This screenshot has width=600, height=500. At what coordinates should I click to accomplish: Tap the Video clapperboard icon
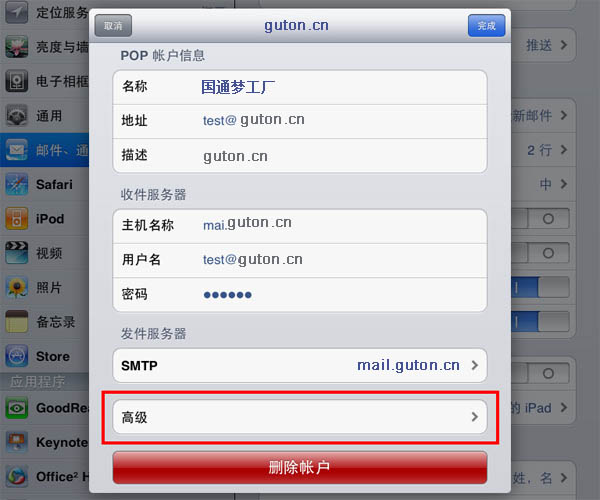coord(16,253)
